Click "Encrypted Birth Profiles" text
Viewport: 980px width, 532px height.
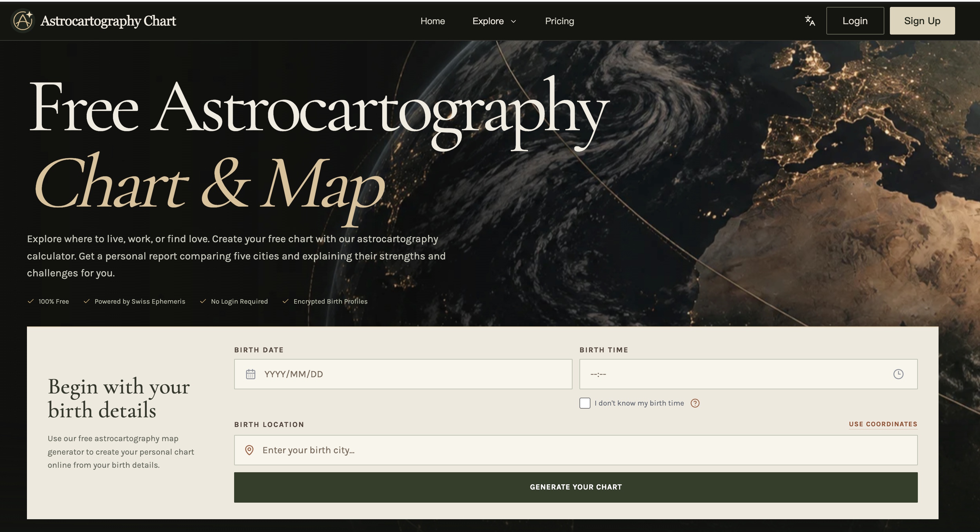(330, 301)
